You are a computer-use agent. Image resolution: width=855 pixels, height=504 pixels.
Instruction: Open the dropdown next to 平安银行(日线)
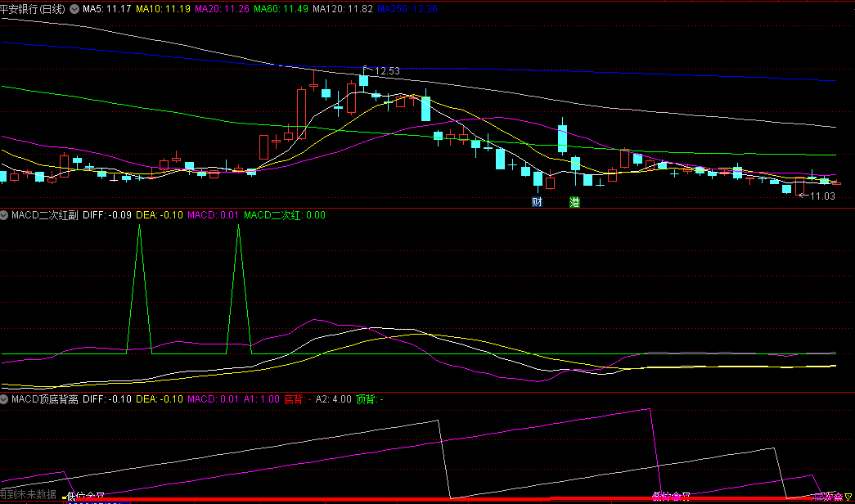click(x=74, y=9)
